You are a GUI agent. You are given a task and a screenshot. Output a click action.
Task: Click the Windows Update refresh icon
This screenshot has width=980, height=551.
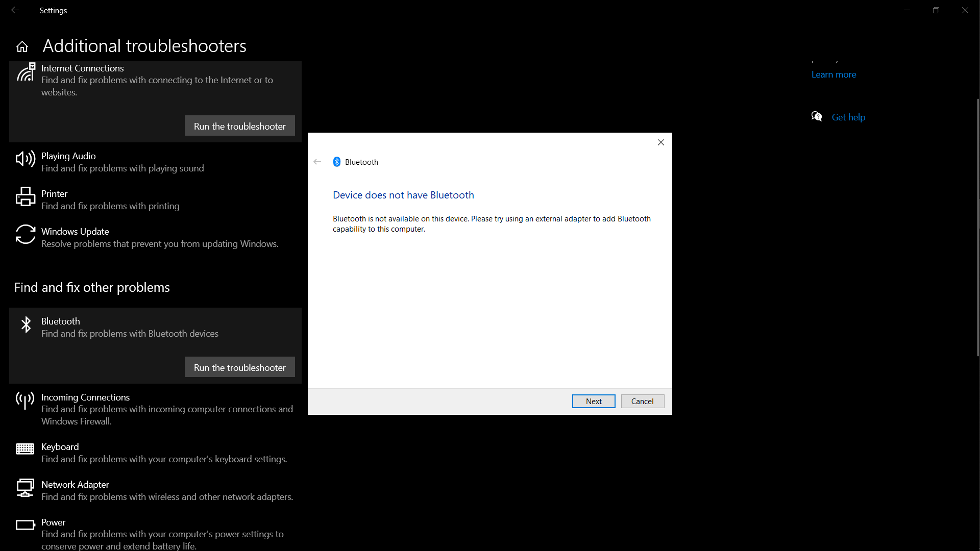[x=26, y=235]
